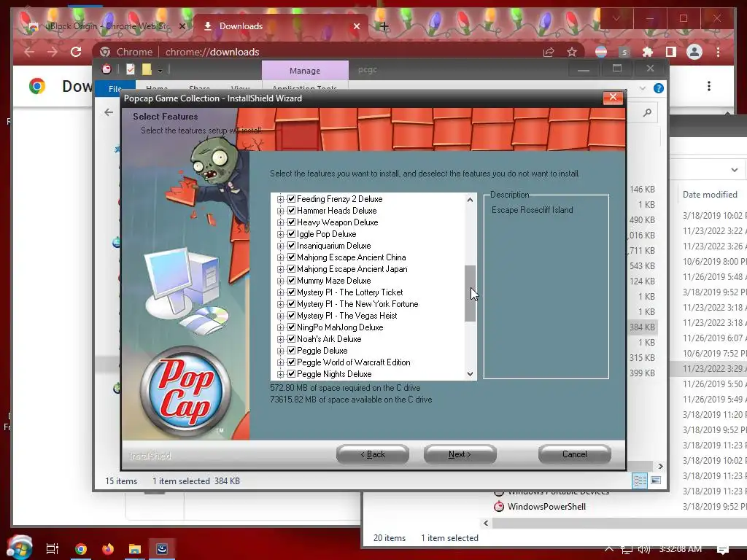Uncheck Heavy Weapon Deluxe
Screen dimensions: 747x560
coord(292,222)
